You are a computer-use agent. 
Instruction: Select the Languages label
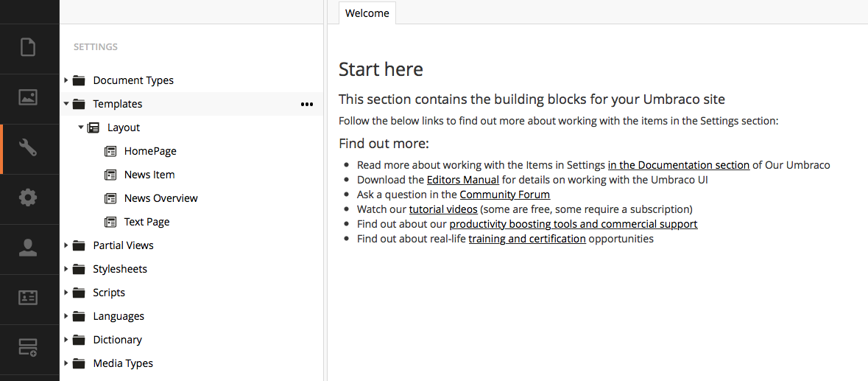(119, 316)
